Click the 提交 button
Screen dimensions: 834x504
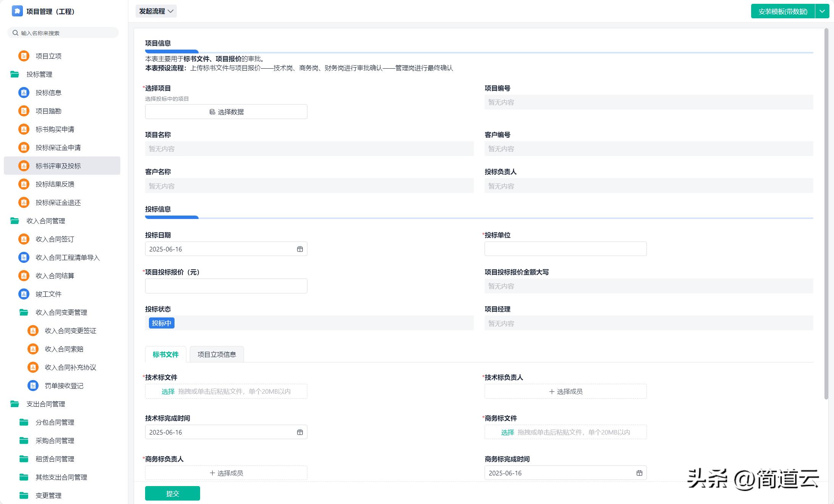[x=172, y=493]
